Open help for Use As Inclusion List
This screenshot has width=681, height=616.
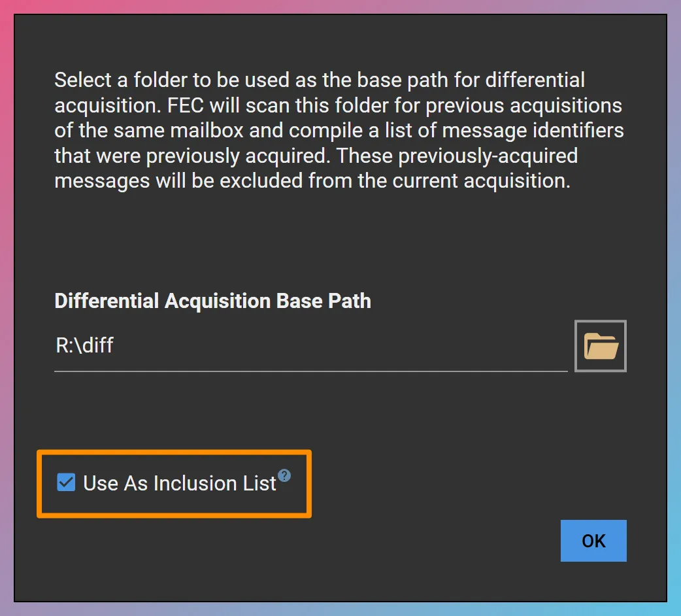click(284, 476)
